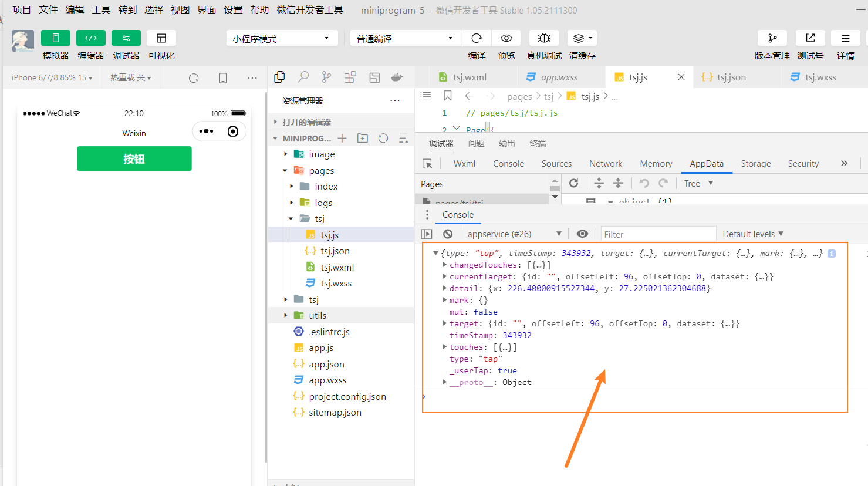Open the docker whale sidebar icon

(397, 77)
